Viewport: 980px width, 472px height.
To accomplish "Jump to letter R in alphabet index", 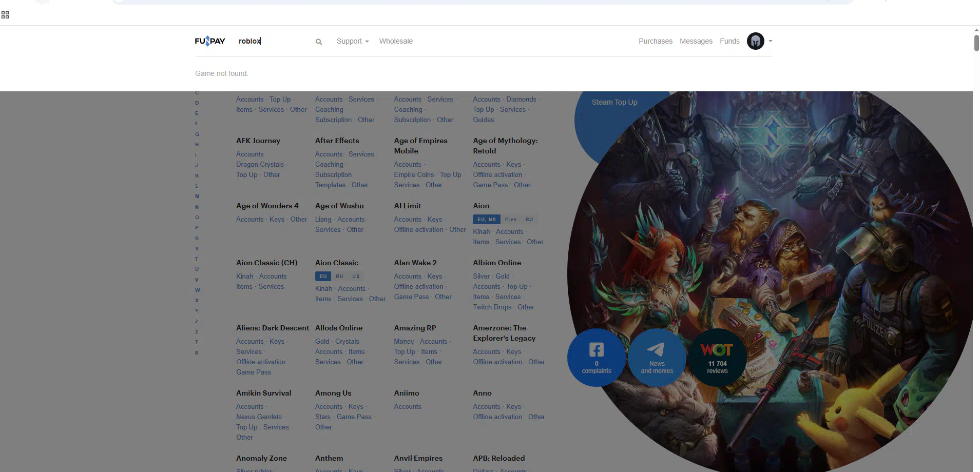I will click(197, 239).
